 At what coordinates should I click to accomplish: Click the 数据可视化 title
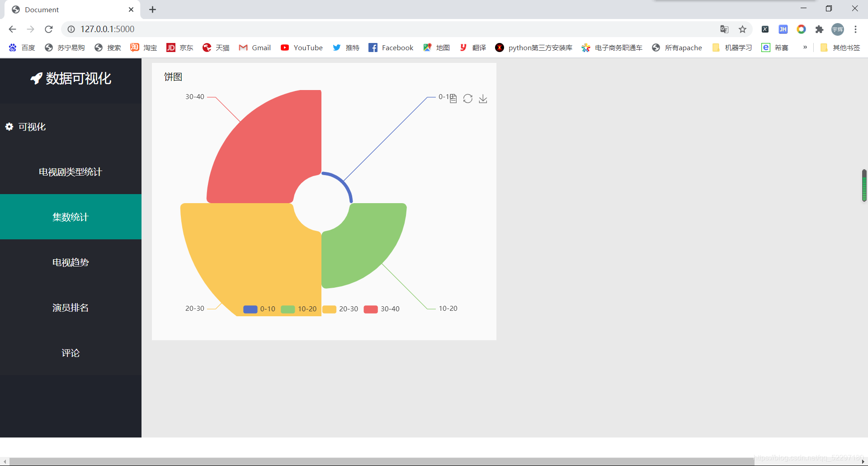[x=78, y=79]
